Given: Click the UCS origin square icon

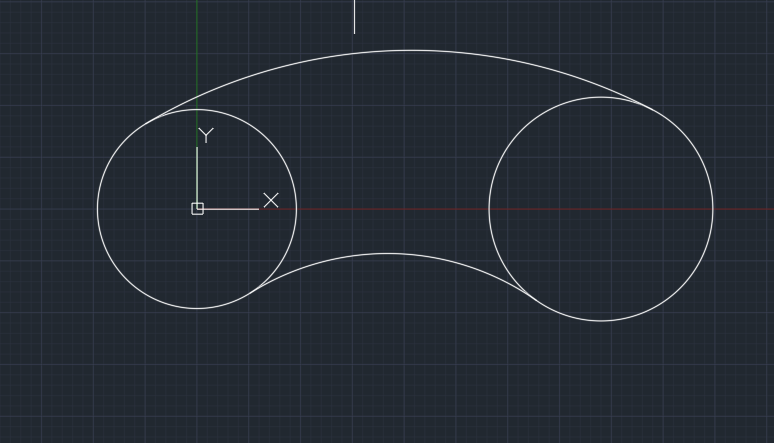Looking at the screenshot, I should [197, 209].
